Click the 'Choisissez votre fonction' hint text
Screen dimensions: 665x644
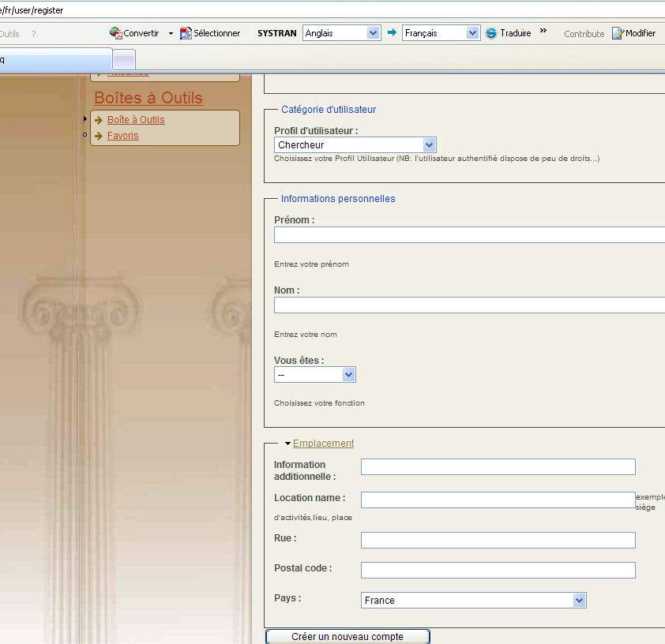[x=319, y=403]
